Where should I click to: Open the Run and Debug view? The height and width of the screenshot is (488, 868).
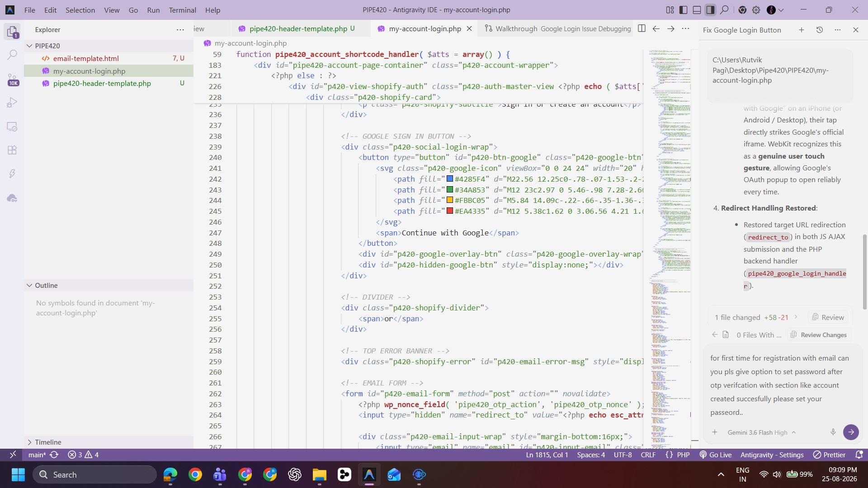pos(12,103)
